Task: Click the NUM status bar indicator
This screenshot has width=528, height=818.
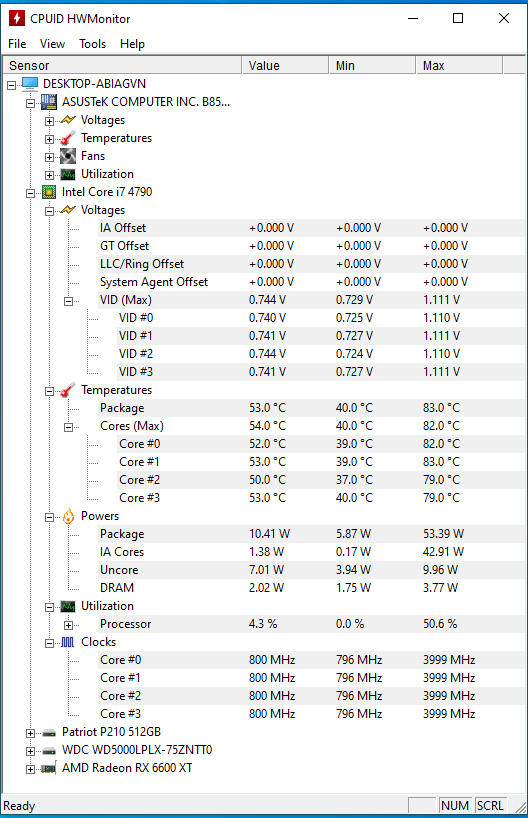Action: point(454,806)
